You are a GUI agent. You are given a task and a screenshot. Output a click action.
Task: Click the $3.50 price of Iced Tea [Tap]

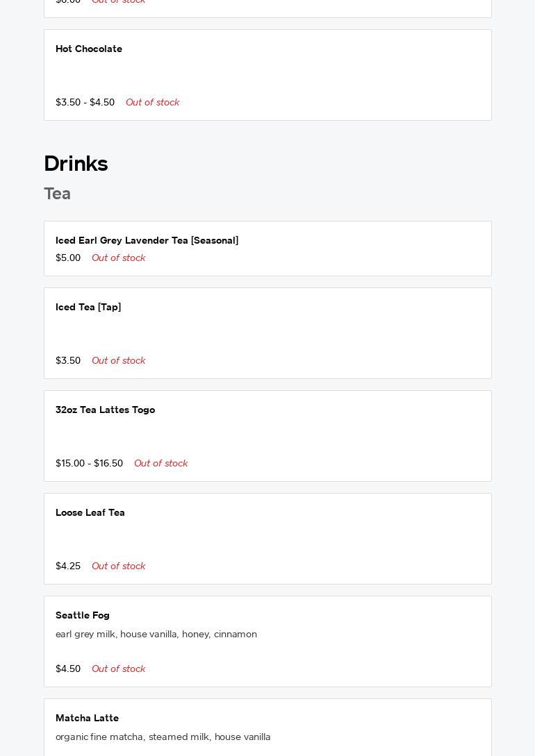[x=68, y=361]
